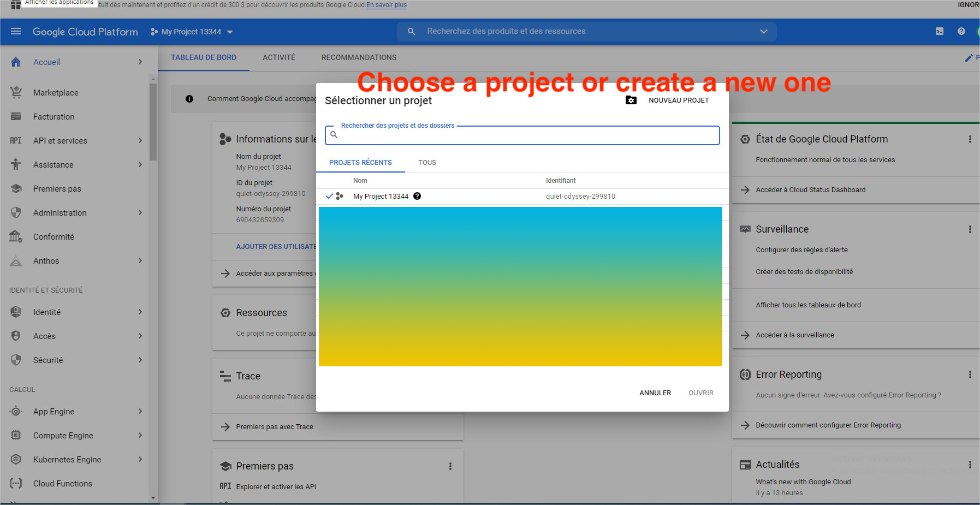Expand the Administration submenu chevron
The height and width of the screenshot is (505, 980).
pos(140,213)
